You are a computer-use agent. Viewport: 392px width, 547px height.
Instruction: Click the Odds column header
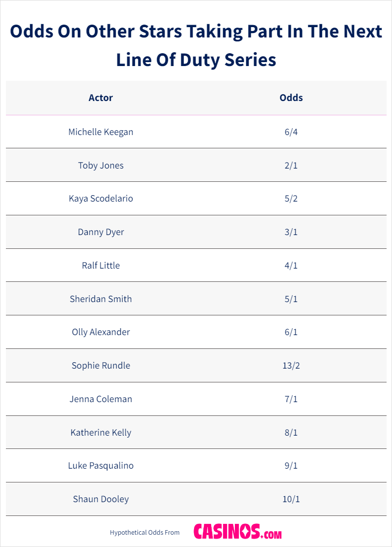click(291, 98)
